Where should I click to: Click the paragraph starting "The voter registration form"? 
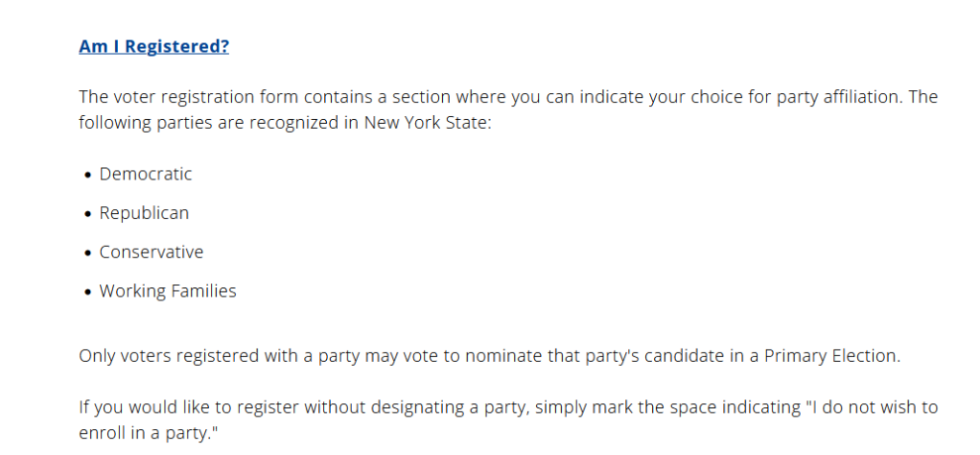tap(384, 98)
